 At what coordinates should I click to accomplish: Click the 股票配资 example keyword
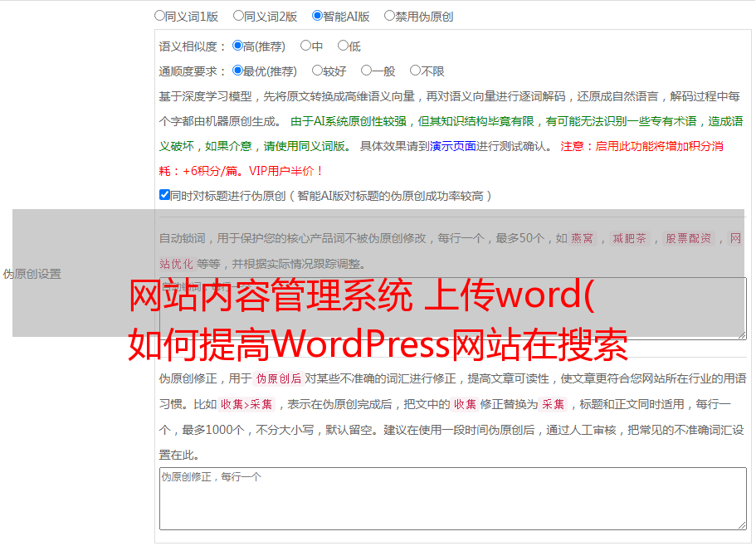tap(689, 238)
